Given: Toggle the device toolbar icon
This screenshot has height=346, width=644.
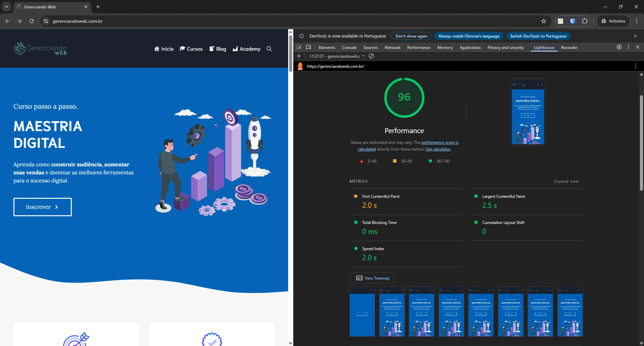Looking at the screenshot, I should (309, 47).
